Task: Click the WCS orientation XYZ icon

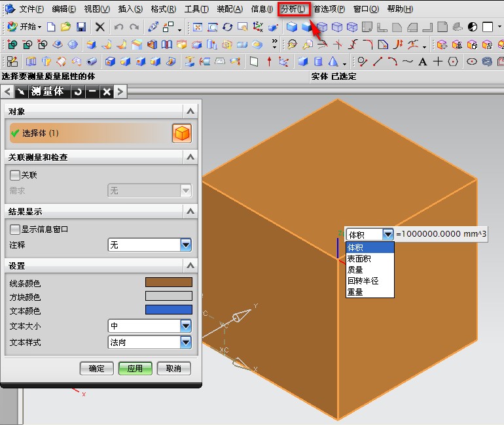Action: click(258, 27)
